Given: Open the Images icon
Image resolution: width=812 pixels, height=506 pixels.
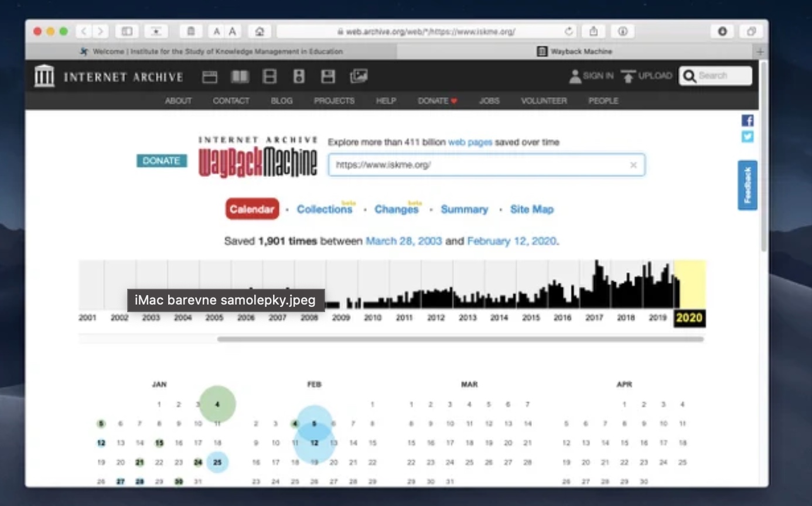Looking at the screenshot, I should 359,76.
